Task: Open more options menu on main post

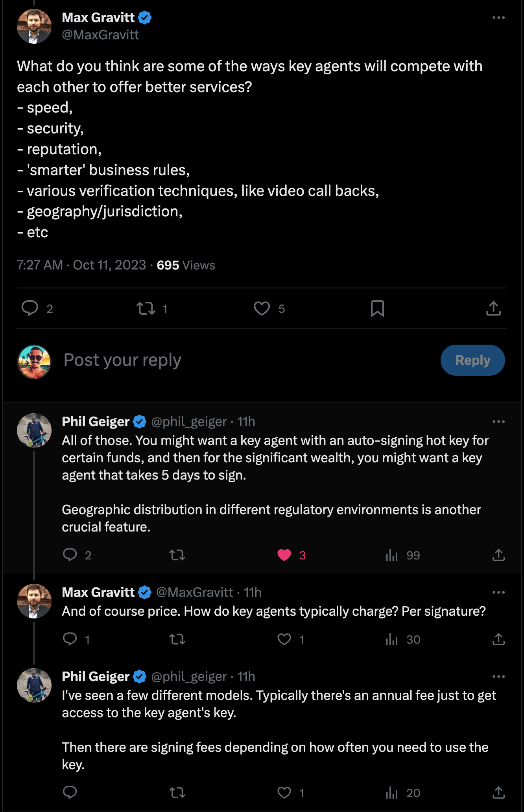Action: tap(498, 18)
